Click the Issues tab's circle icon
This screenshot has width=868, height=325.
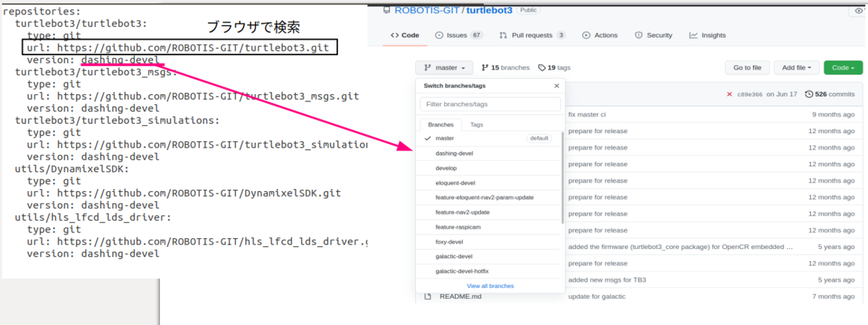(x=439, y=35)
